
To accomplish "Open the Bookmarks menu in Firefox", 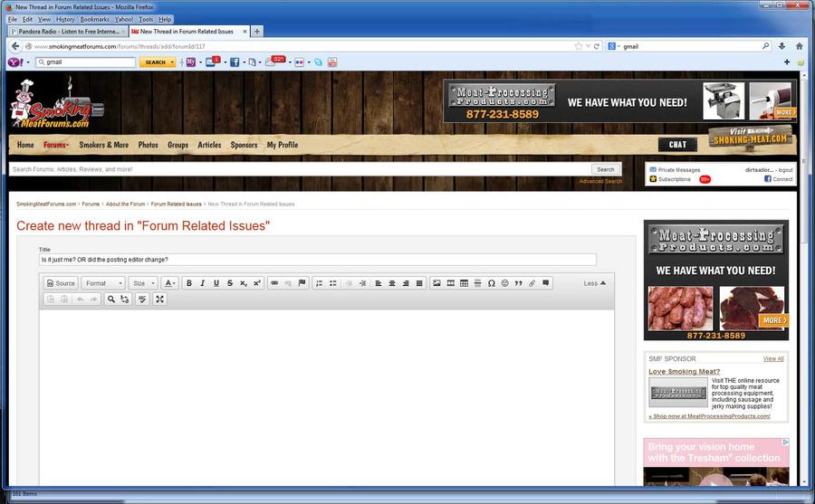I will click(94, 19).
